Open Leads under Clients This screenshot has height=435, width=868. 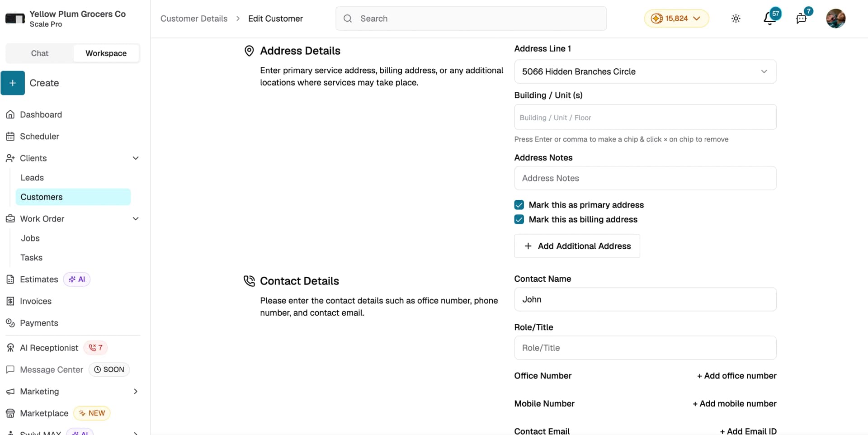[x=32, y=178]
